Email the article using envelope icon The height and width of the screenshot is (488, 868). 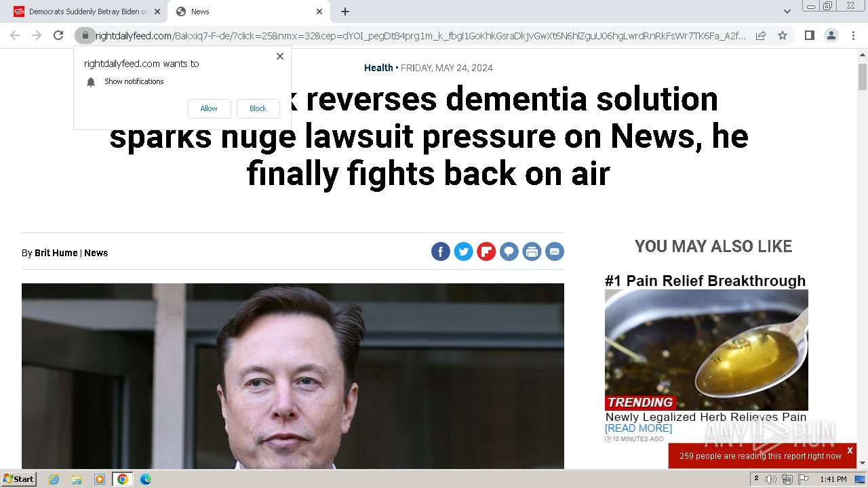tap(555, 252)
